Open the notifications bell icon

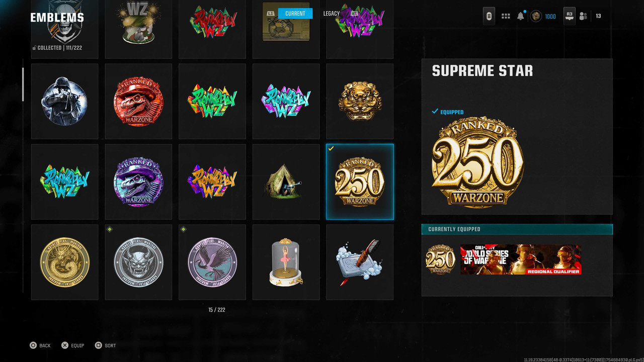pos(521,16)
